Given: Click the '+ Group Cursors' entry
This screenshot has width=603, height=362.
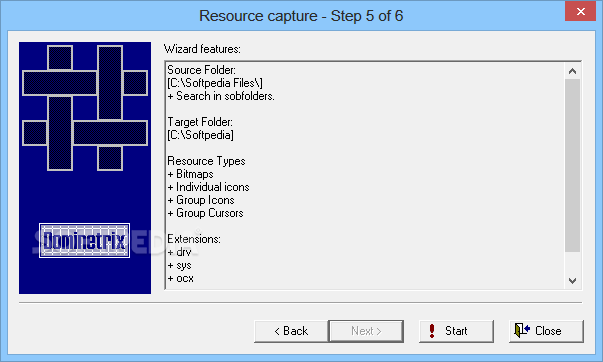Looking at the screenshot, I should (x=205, y=213).
